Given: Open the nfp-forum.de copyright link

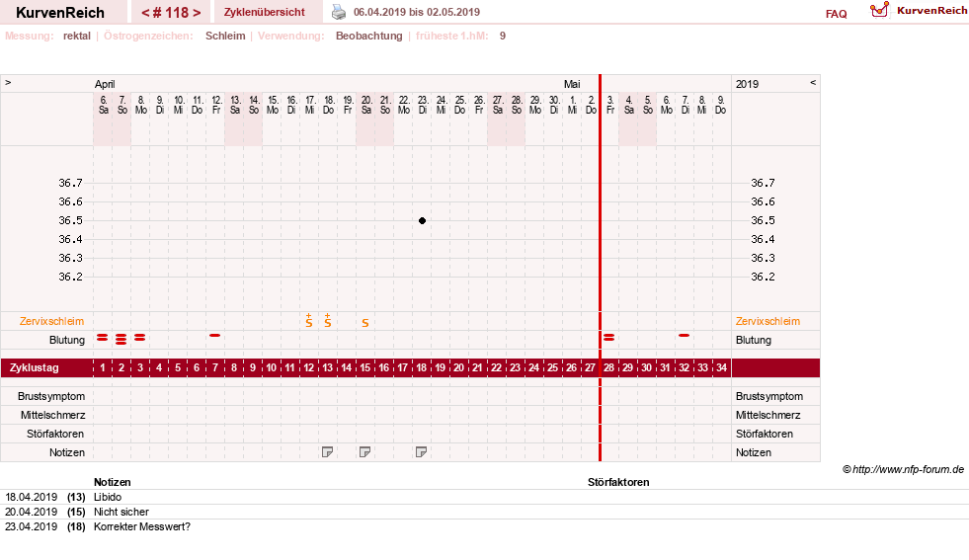Looking at the screenshot, I should [903, 469].
